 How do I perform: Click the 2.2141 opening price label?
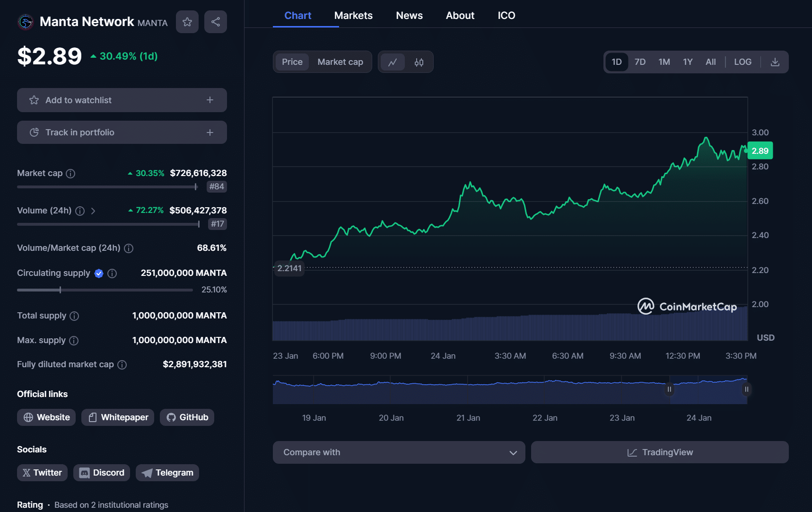coord(289,268)
